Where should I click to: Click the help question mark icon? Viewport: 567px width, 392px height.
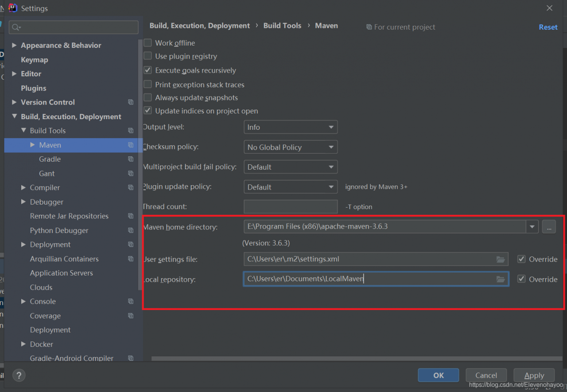[x=19, y=375]
